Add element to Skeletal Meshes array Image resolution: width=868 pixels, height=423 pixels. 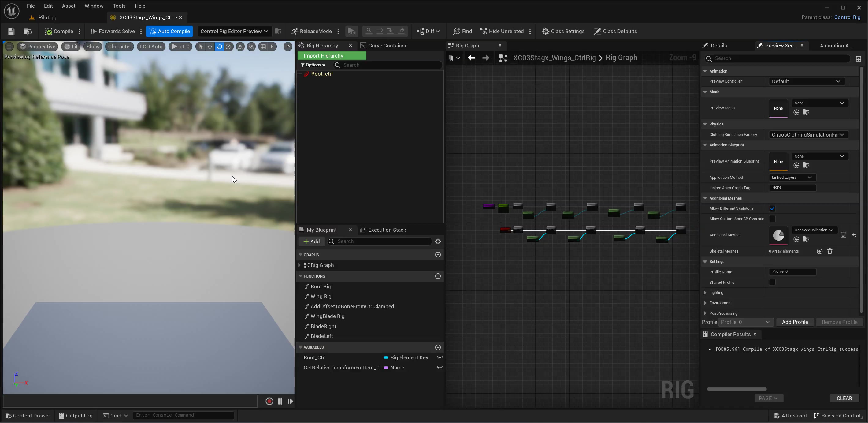819,251
